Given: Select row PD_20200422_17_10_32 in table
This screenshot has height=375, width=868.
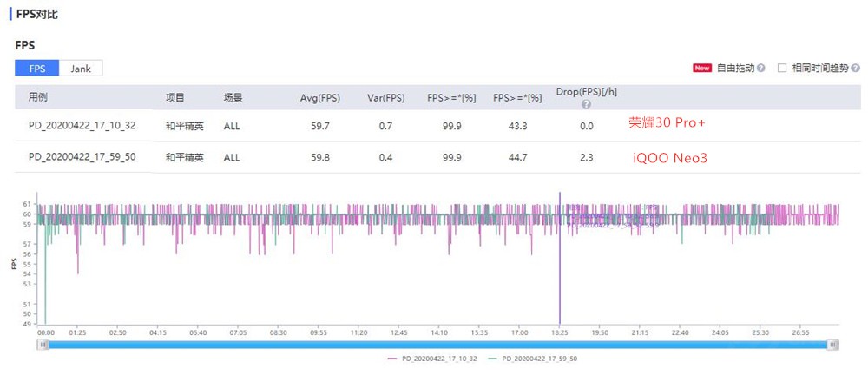Looking at the screenshot, I should click(437, 126).
